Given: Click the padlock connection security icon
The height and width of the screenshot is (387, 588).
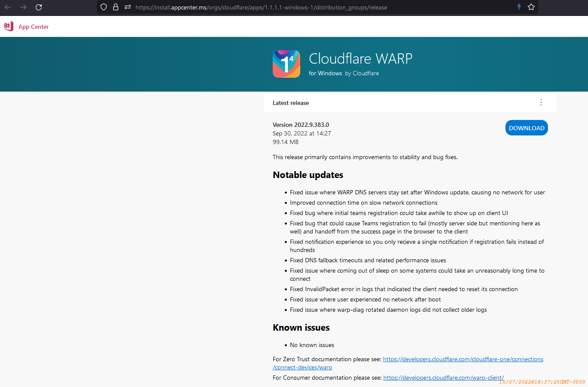Looking at the screenshot, I should (x=114, y=7).
